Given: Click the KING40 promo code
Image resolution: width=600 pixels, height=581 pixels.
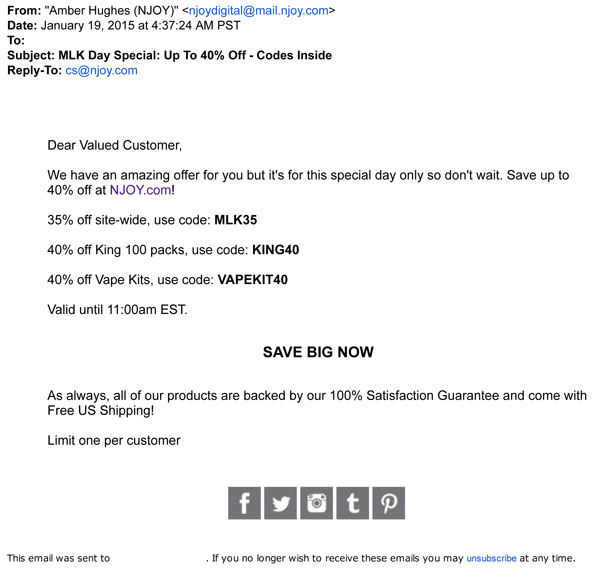Looking at the screenshot, I should pyautogui.click(x=276, y=250).
